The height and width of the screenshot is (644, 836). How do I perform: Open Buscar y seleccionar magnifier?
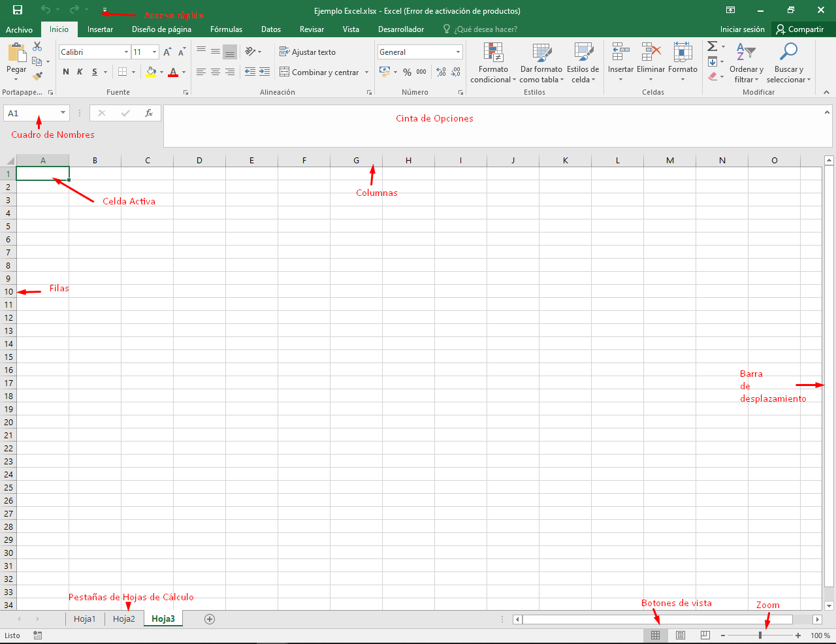[789, 62]
